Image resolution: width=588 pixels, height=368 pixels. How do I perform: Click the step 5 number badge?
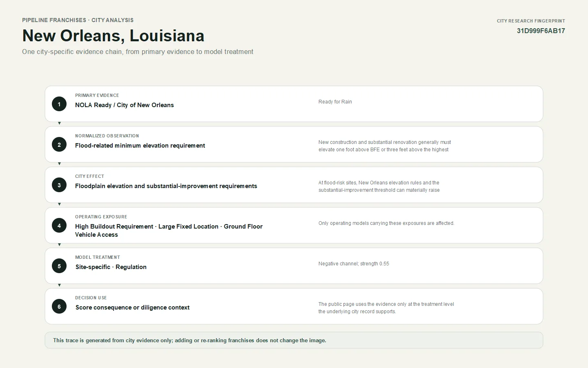pyautogui.click(x=59, y=266)
